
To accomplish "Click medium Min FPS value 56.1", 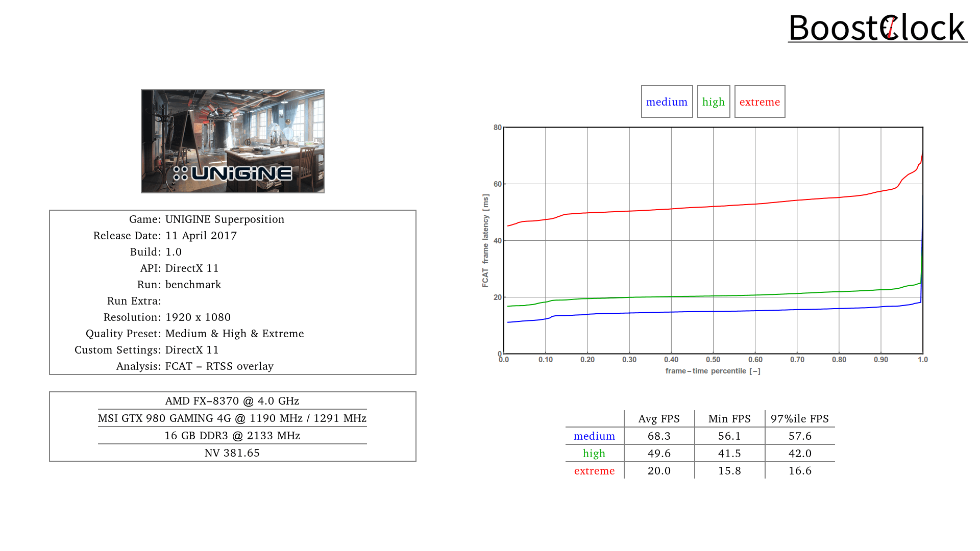I will click(729, 436).
